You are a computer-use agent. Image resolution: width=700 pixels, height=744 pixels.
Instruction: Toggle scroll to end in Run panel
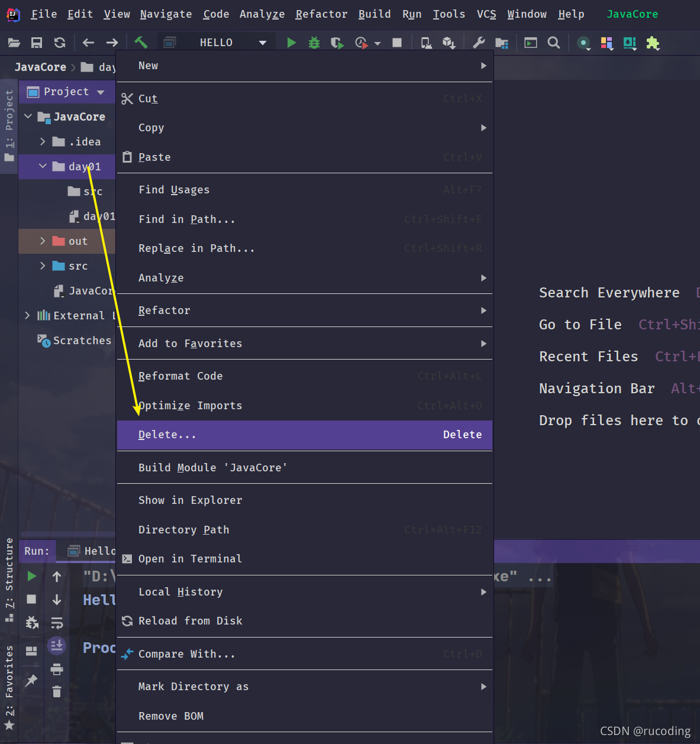click(x=57, y=646)
